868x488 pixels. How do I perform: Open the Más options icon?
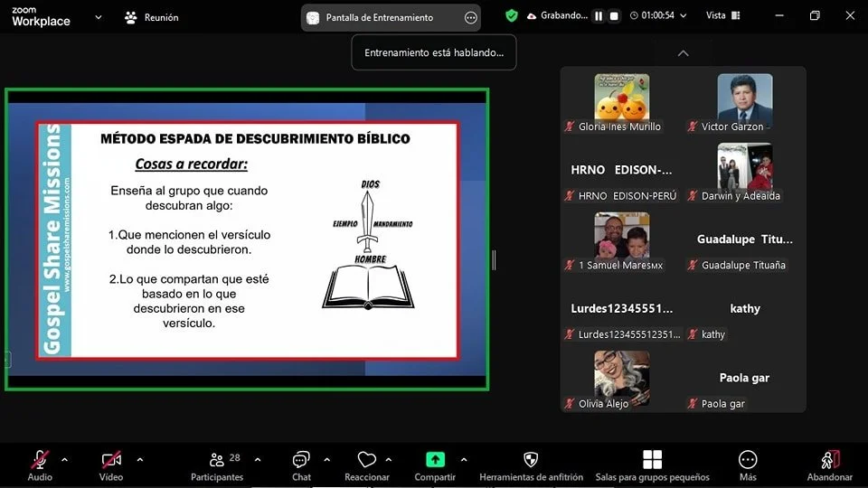click(748, 460)
